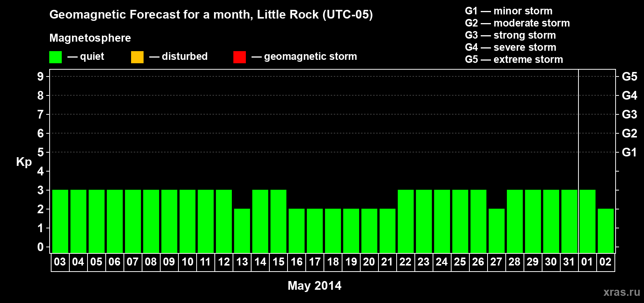Screen dimensions: 644x303
Task: Click the 'disturbed' legend label
Action: point(184,56)
